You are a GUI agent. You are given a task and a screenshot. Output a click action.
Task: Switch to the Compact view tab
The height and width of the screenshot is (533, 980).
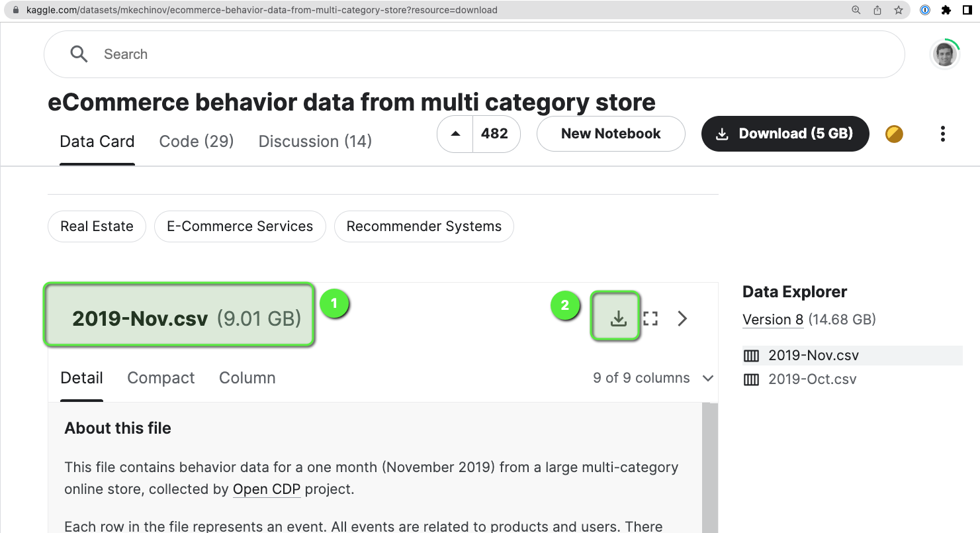[x=160, y=377]
